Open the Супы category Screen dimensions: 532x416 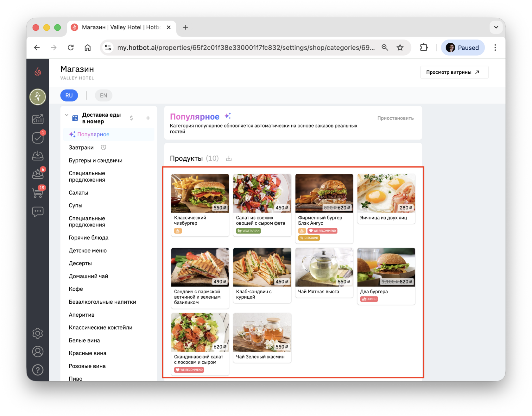tap(76, 206)
